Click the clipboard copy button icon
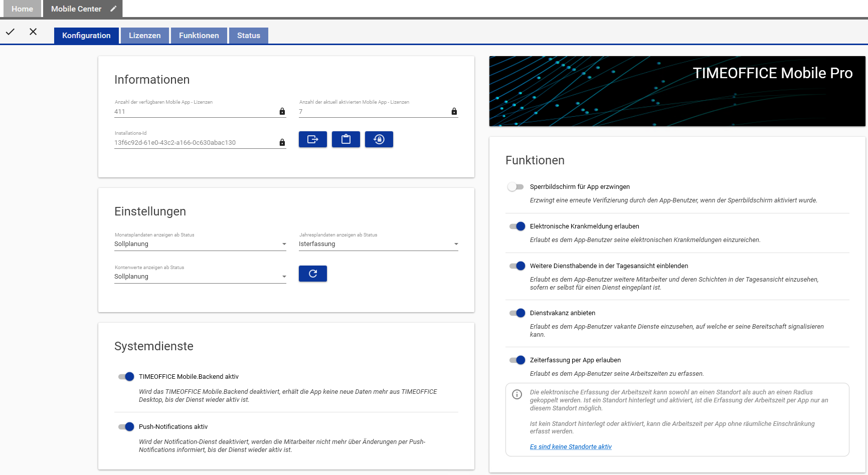Viewport: 868px width, 475px height. (346, 139)
